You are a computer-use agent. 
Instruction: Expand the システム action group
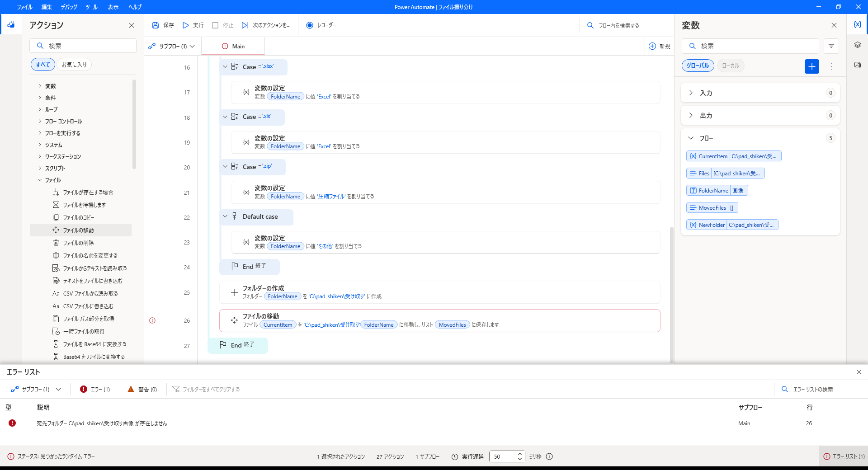coord(40,145)
